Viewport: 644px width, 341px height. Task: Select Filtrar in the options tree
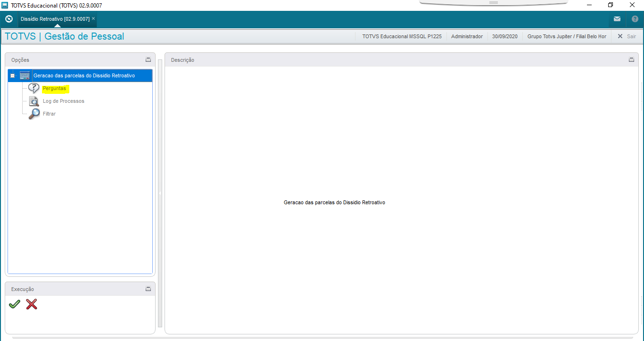coord(49,114)
